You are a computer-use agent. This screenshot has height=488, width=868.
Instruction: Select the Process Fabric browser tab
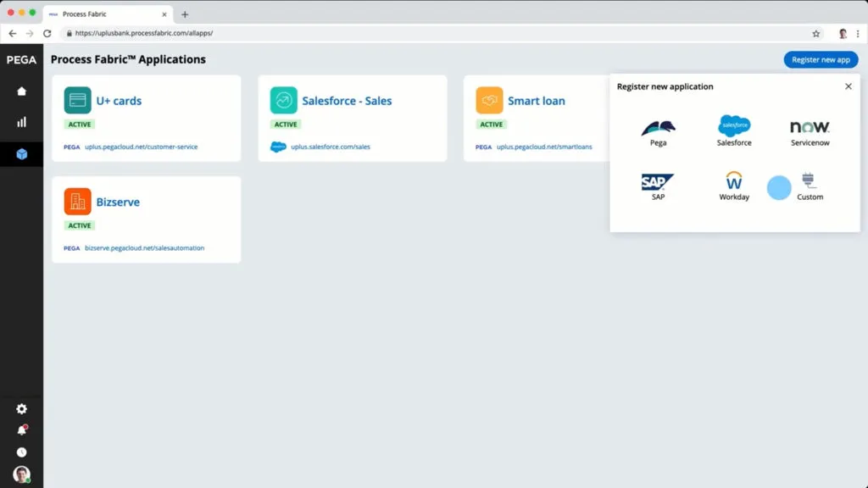[108, 14]
